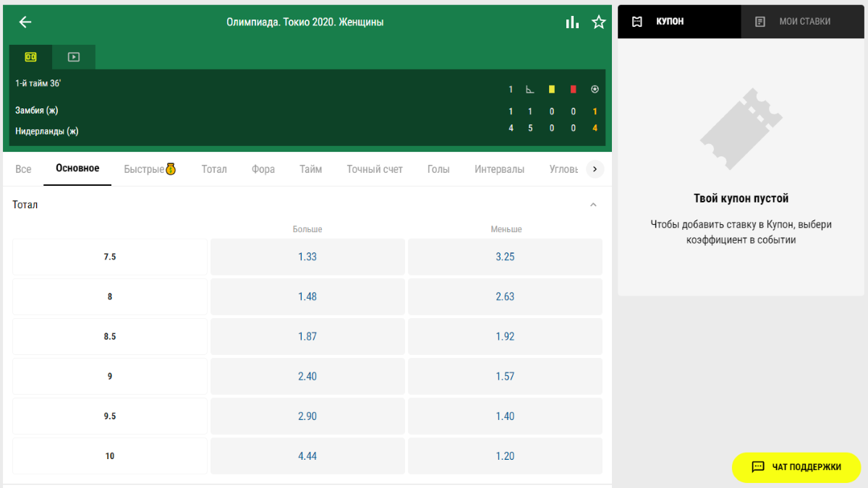Select under 8 at odds 2.63
Viewport: 868px width, 488px height.
pos(505,296)
